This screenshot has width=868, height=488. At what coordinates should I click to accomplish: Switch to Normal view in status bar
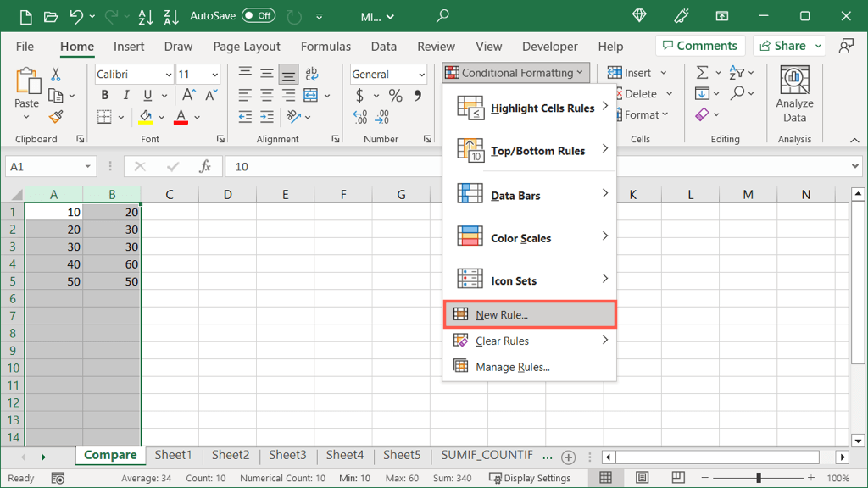pos(605,478)
